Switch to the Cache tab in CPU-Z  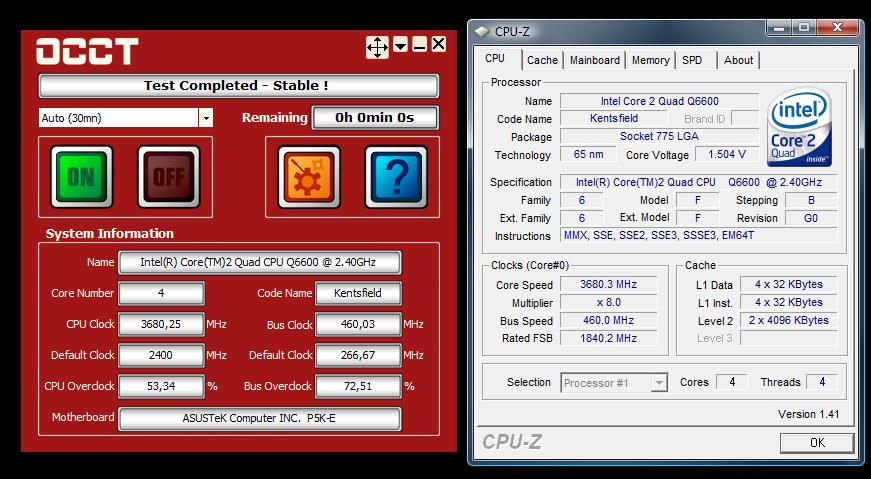coord(542,60)
